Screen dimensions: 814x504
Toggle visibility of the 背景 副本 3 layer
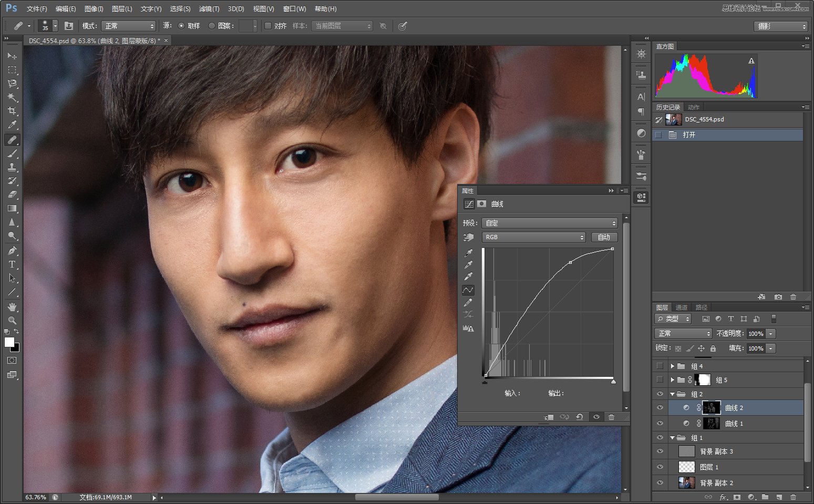click(x=660, y=451)
